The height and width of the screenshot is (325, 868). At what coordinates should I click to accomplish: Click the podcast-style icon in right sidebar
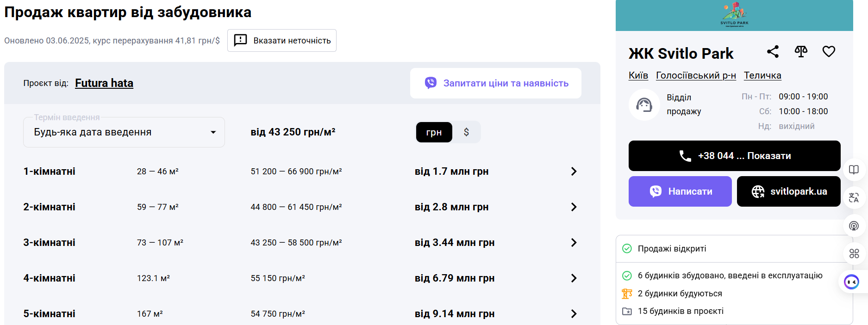coord(854,226)
